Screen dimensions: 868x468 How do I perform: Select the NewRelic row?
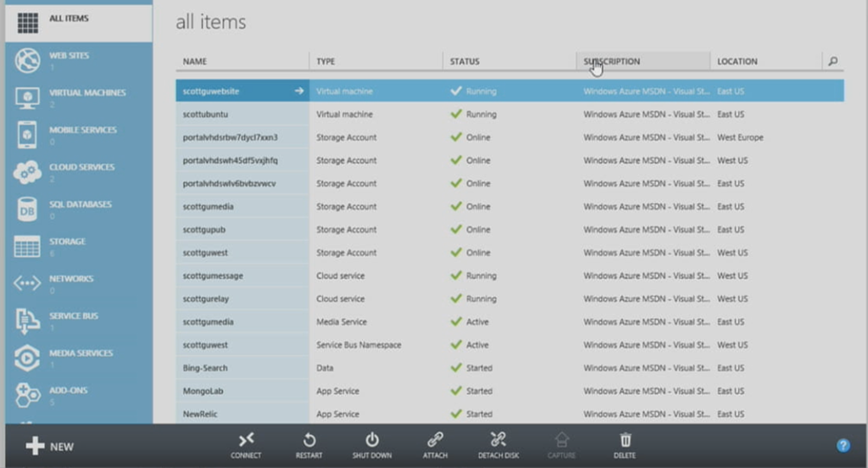200,414
